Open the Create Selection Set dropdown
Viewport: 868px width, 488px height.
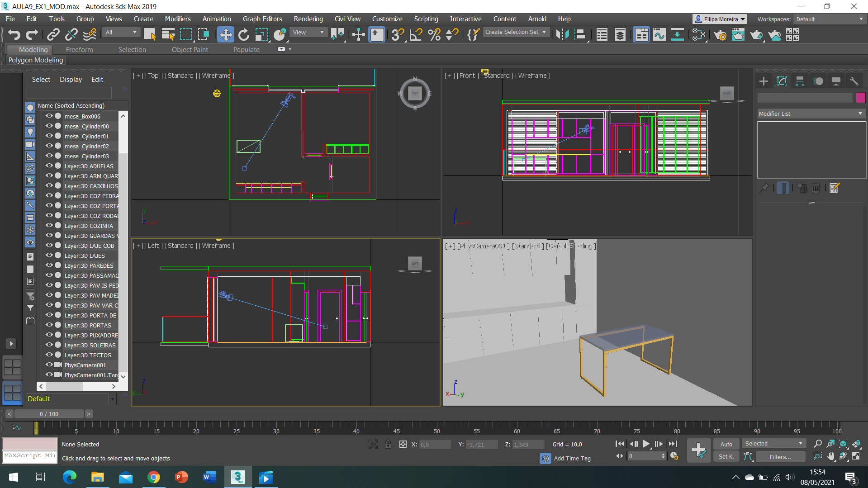516,32
